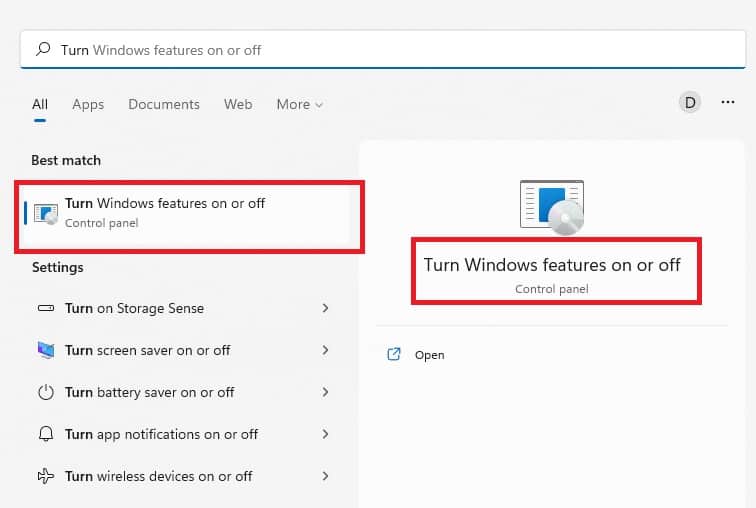756x508 pixels.
Task: Click the Best match heading
Action: coord(66,160)
